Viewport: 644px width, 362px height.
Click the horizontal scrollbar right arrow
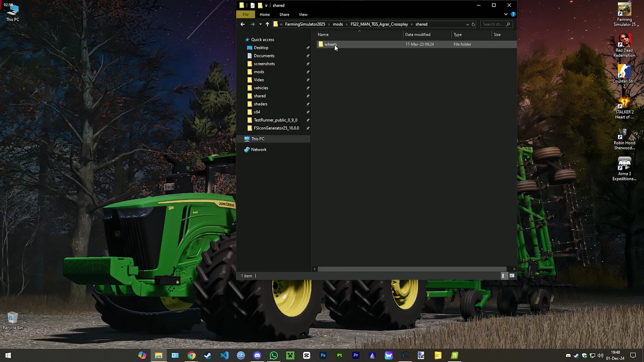(514, 269)
